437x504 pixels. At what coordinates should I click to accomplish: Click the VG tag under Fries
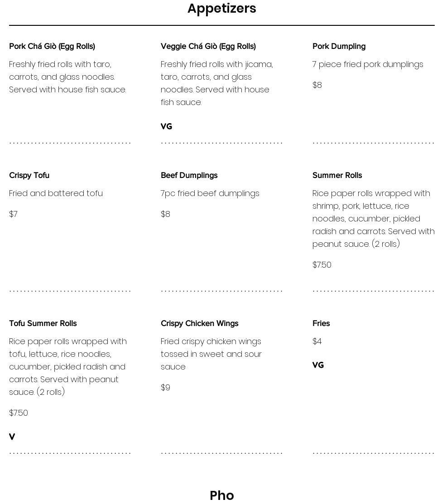click(318, 365)
